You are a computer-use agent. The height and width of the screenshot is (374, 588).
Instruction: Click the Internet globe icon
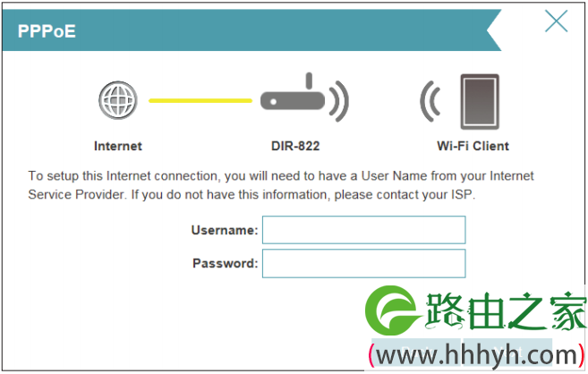click(118, 100)
